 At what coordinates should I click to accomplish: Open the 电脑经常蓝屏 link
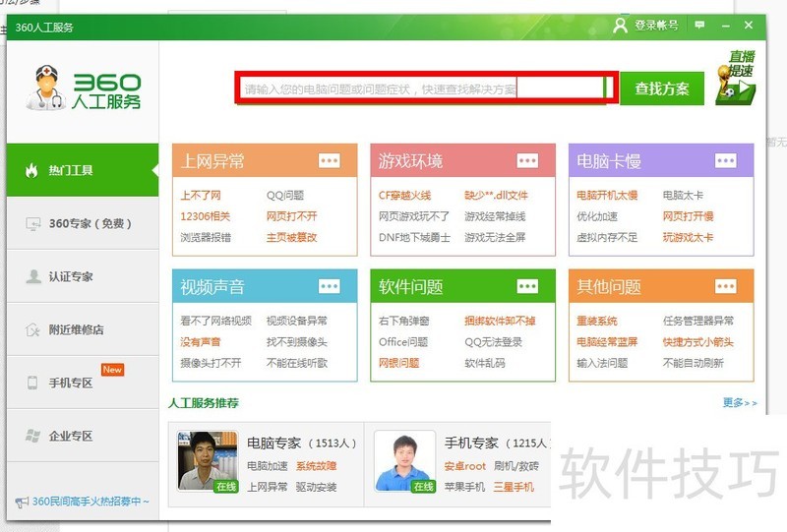point(607,342)
